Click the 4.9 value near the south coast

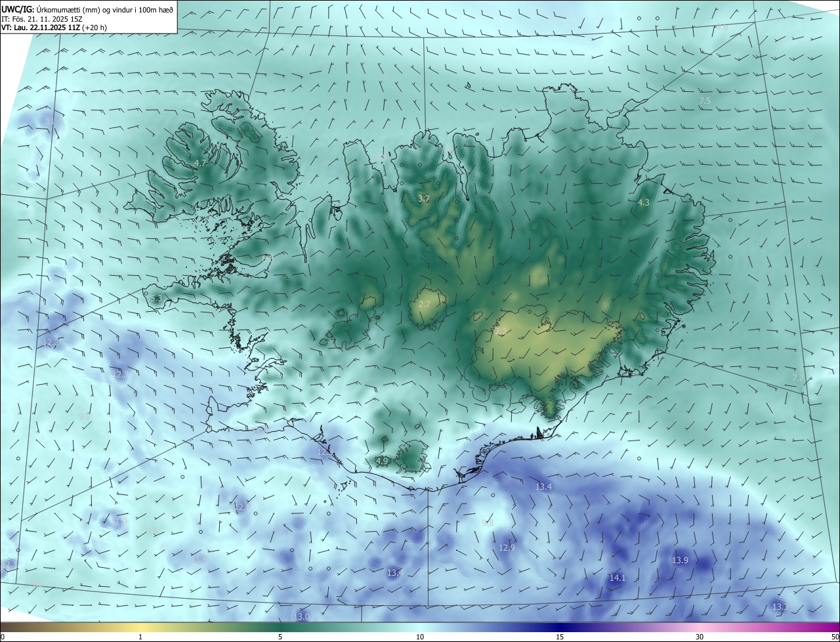[382, 461]
